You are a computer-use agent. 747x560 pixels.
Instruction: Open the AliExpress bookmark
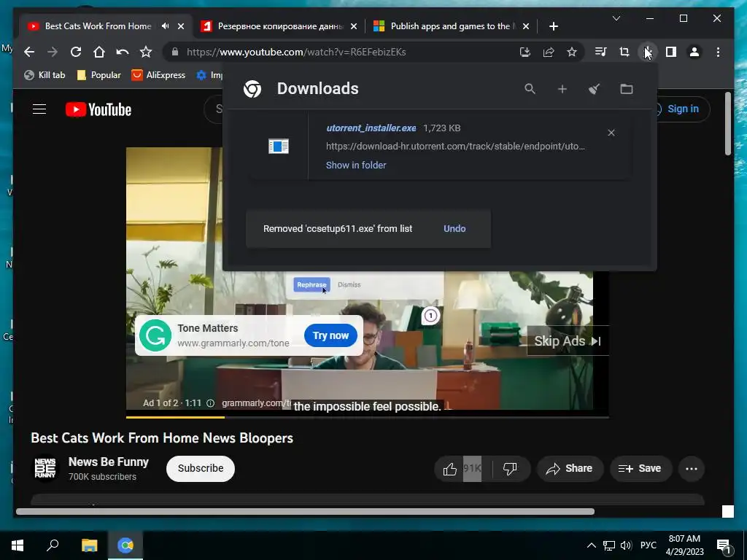click(158, 75)
